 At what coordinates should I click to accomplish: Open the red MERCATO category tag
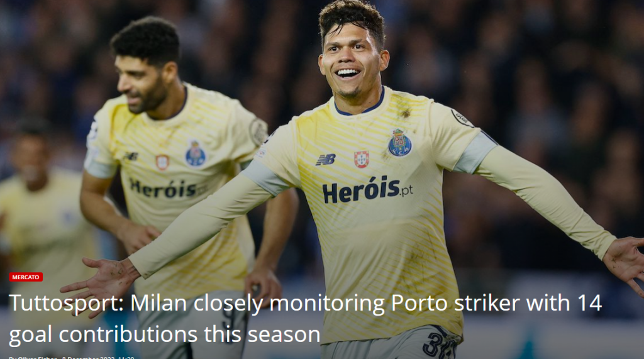coord(26,277)
